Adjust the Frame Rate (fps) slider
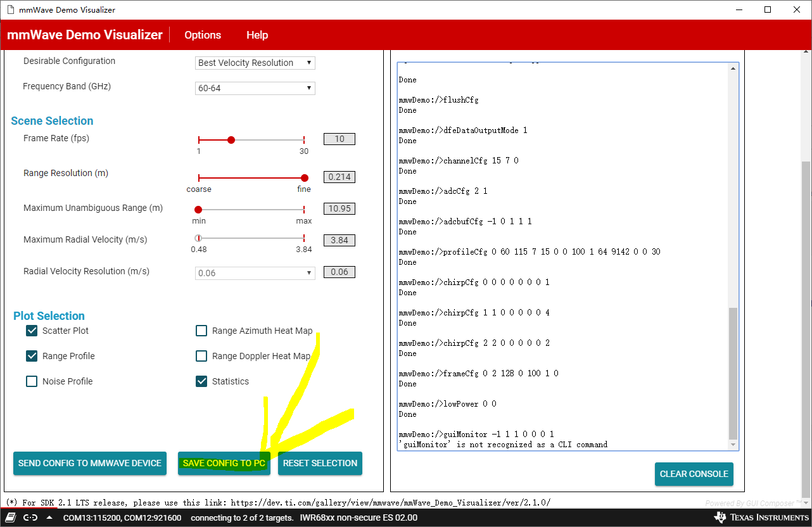 [231, 140]
